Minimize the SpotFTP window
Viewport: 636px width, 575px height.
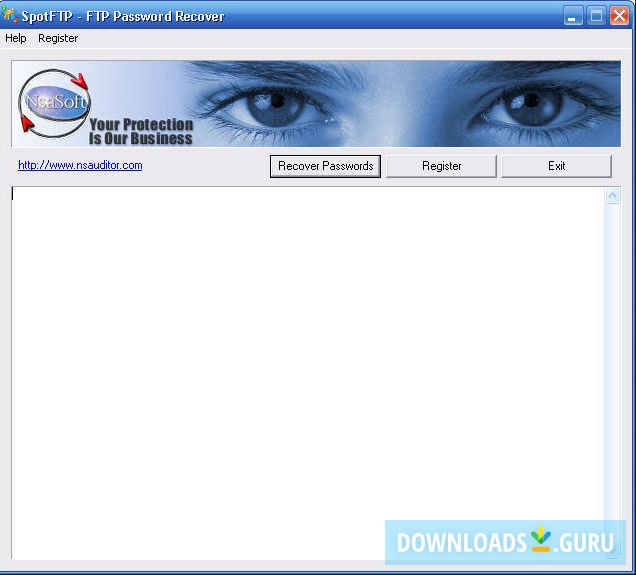(572, 16)
